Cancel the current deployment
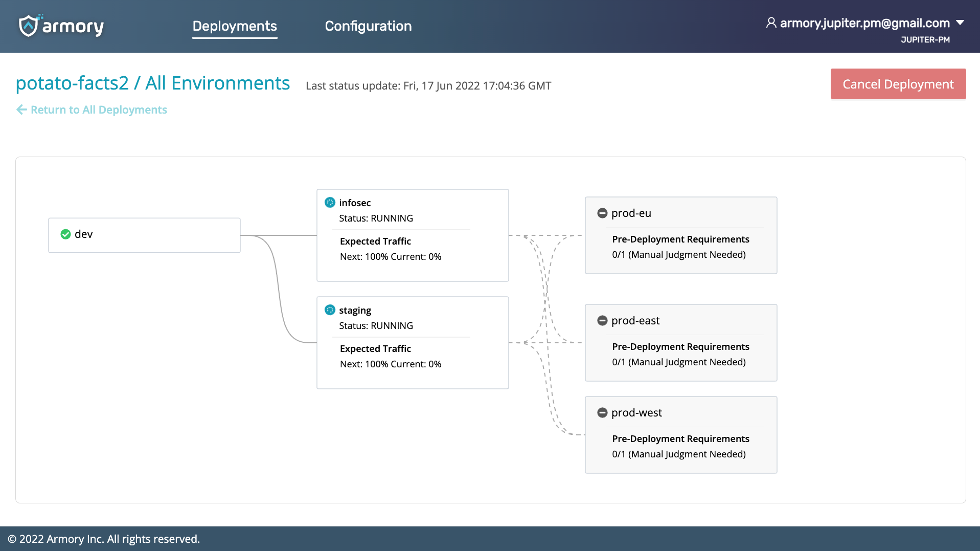Image resolution: width=980 pixels, height=551 pixels. tap(898, 84)
